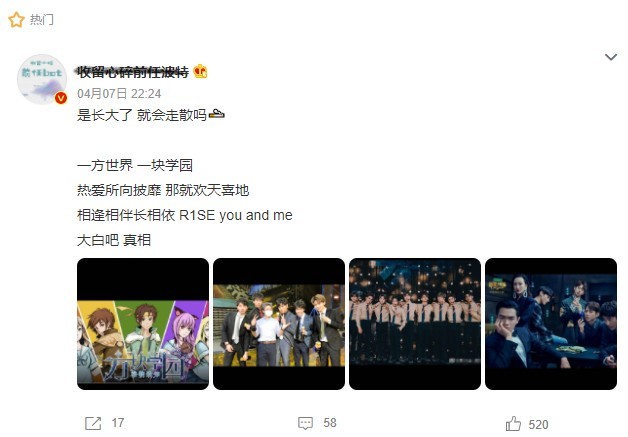
Task: Click the comment count 58
Action: (330, 423)
